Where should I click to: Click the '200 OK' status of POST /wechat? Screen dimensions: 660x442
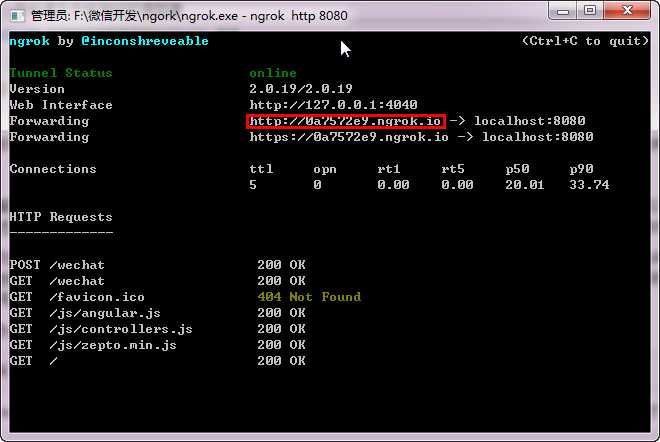click(281, 265)
